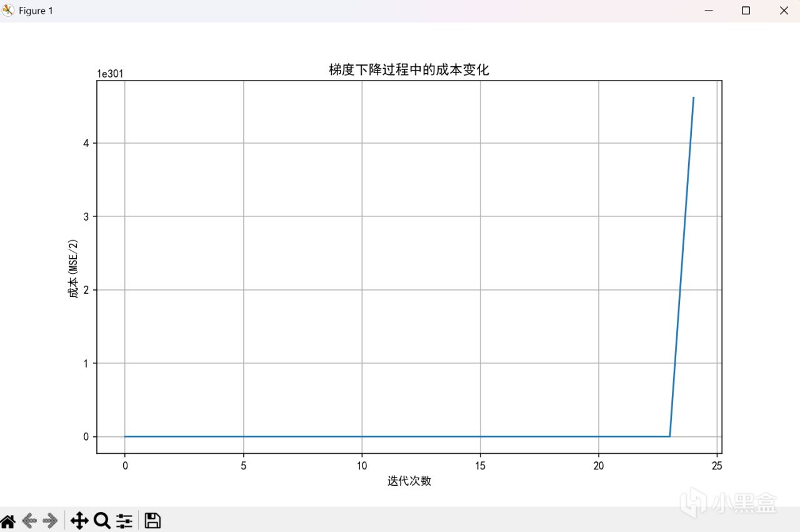Click the y-axis tick label 4
This screenshot has height=532, width=800.
pos(86,143)
